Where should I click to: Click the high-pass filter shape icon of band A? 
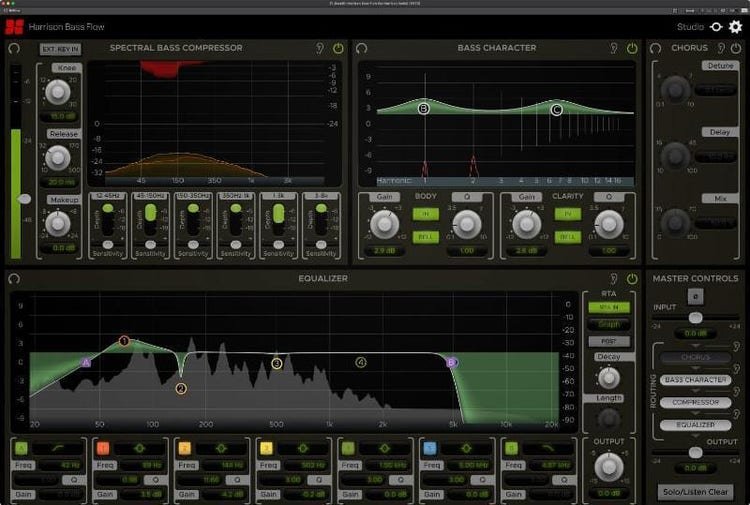(x=58, y=448)
